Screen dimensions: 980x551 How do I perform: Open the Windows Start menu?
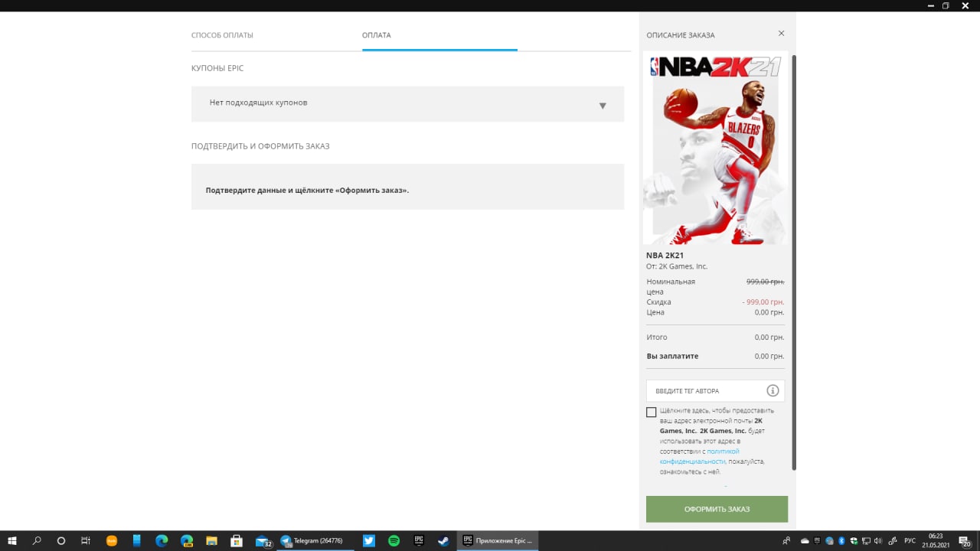pos(12,541)
